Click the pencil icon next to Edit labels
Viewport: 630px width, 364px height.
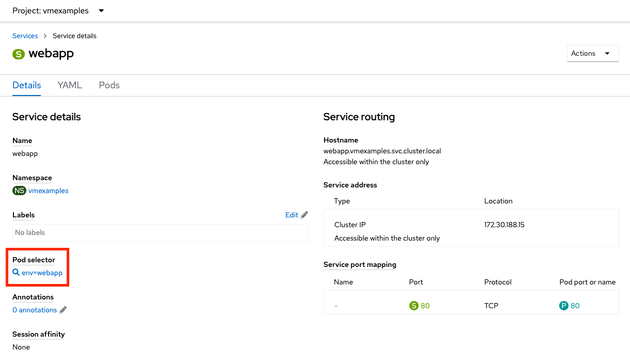[x=305, y=214]
